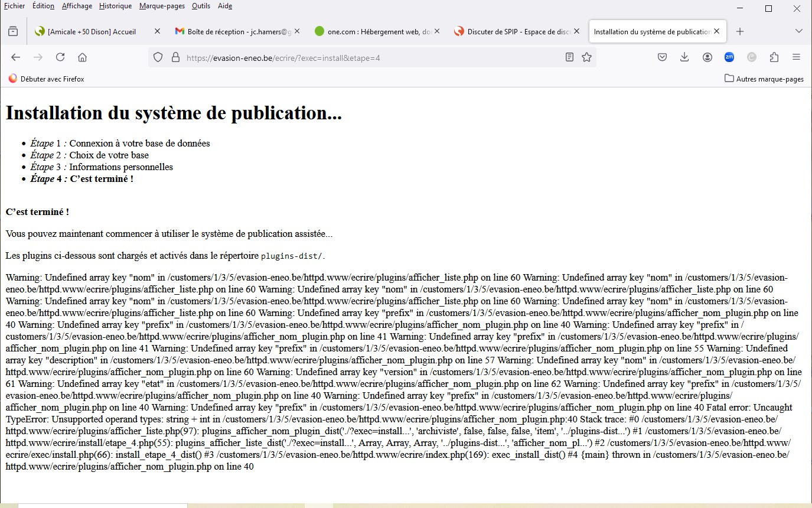Open the Outils menu

point(201,6)
